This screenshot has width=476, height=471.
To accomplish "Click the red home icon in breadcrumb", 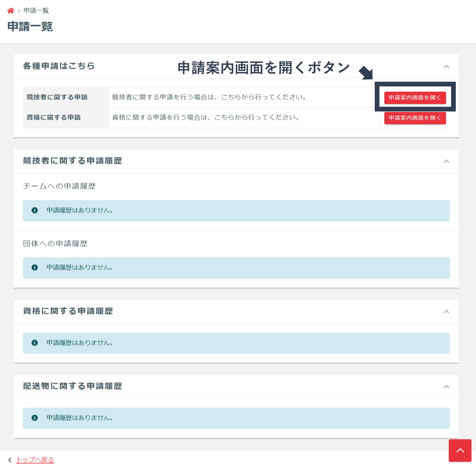I will click(x=11, y=11).
